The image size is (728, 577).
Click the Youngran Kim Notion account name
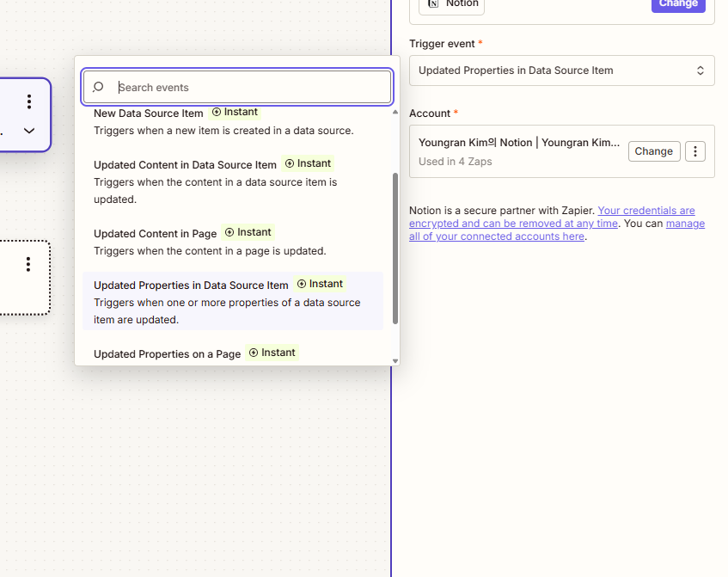(x=519, y=143)
